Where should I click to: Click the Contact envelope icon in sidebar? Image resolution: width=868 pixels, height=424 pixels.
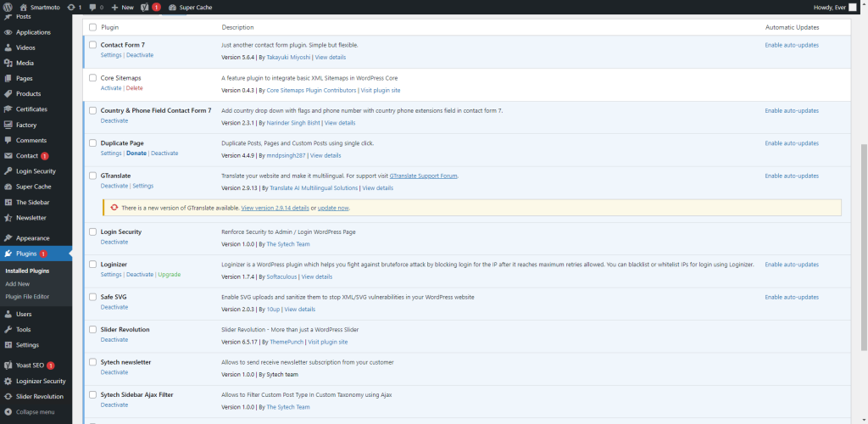(x=8, y=156)
